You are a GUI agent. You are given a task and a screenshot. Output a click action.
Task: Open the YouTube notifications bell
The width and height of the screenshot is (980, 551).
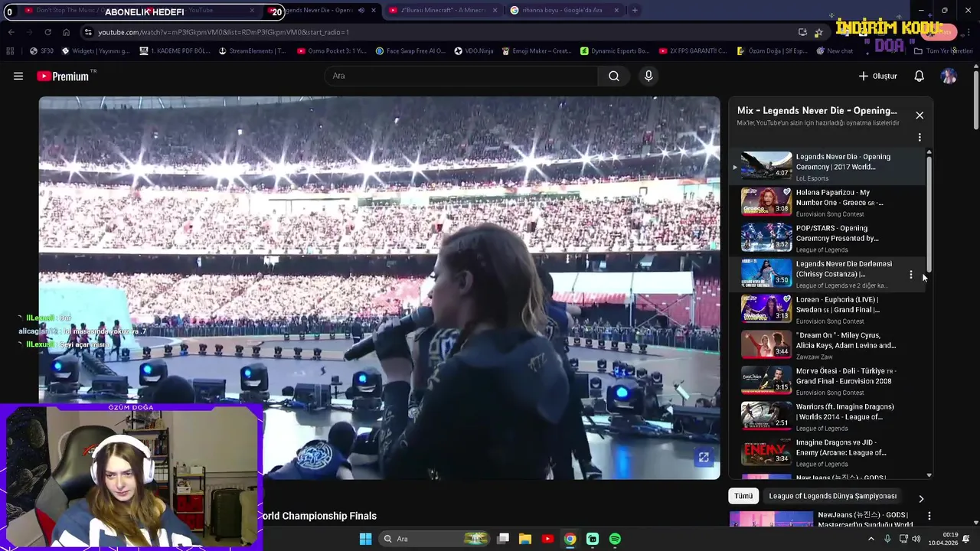click(x=920, y=76)
